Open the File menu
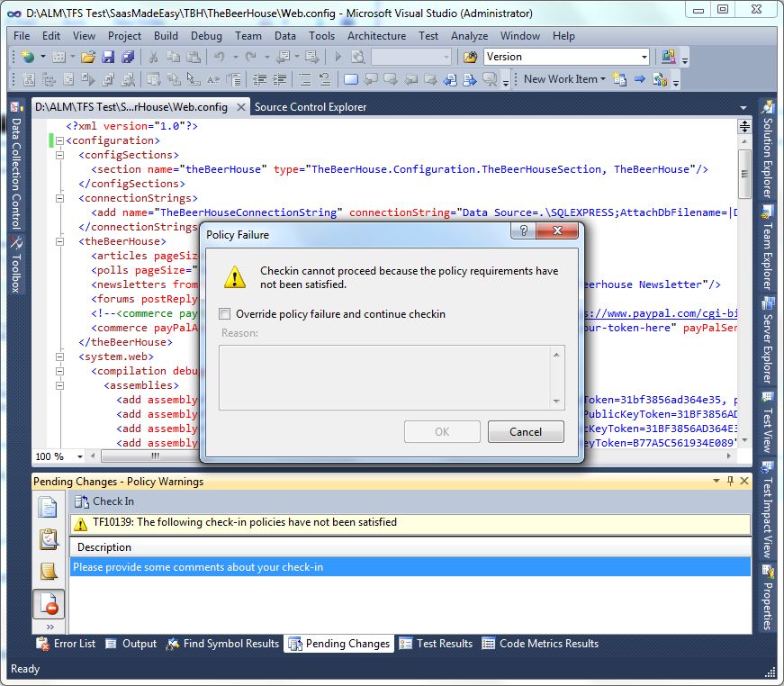This screenshot has width=784, height=686. click(22, 36)
